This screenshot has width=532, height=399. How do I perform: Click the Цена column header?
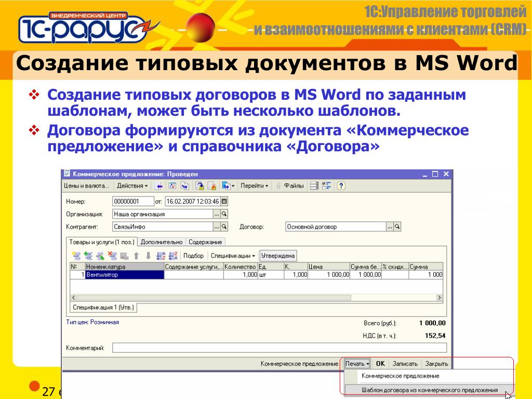click(328, 267)
